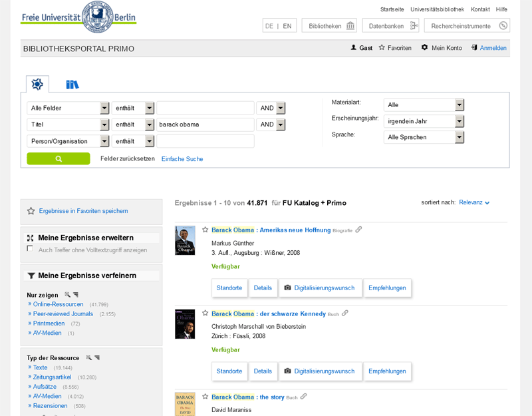
Task: Open Standorte for 'Amerikas neue Hoffnung'
Action: [x=229, y=288]
